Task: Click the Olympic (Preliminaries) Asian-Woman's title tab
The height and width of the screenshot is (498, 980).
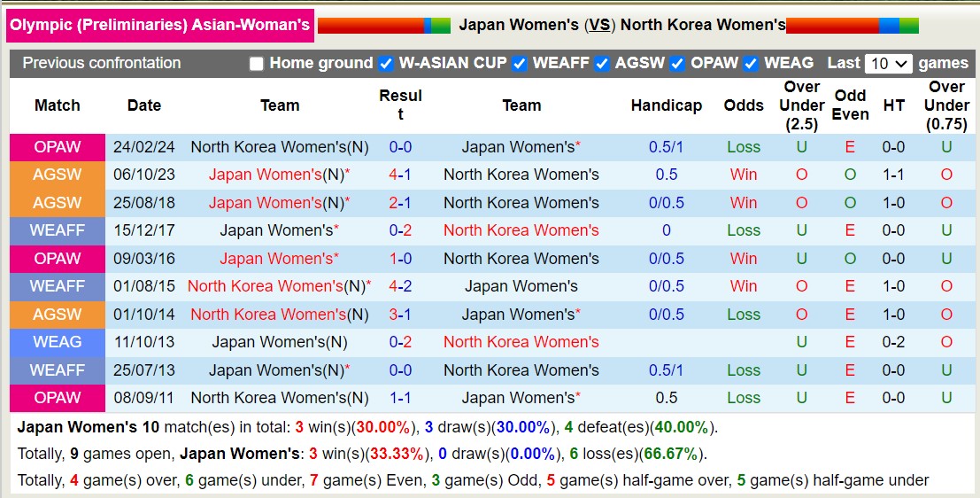Action: (160, 25)
